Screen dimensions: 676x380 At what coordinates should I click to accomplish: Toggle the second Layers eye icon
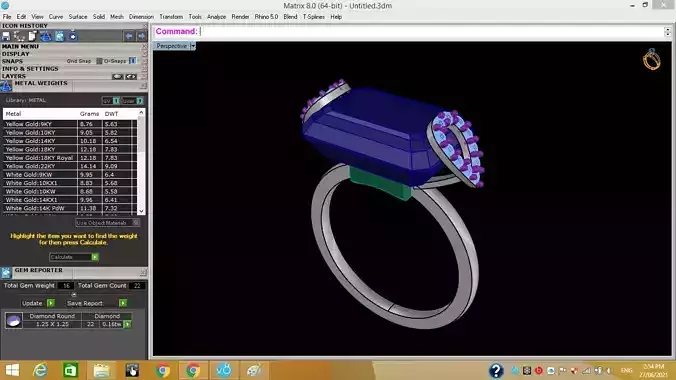131,76
